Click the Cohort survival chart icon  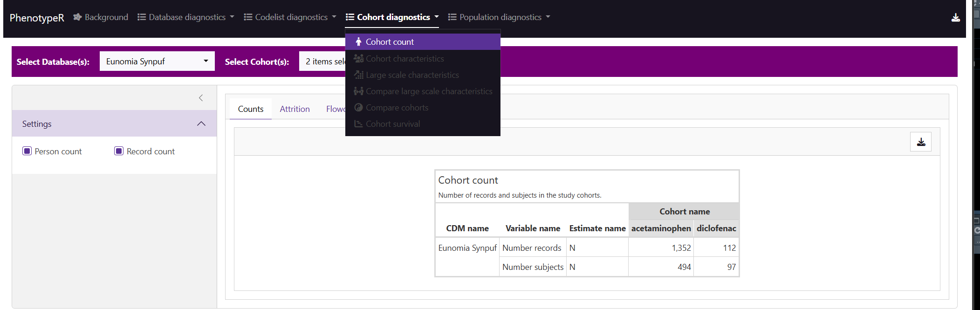click(358, 124)
